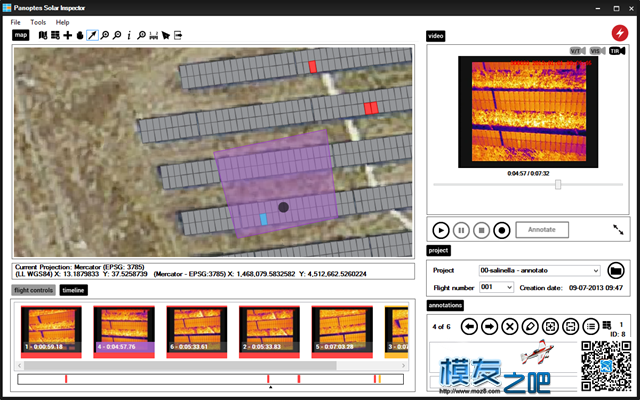
Task: Click thumbnail strip scrollbar left arrow
Action: 20,365
